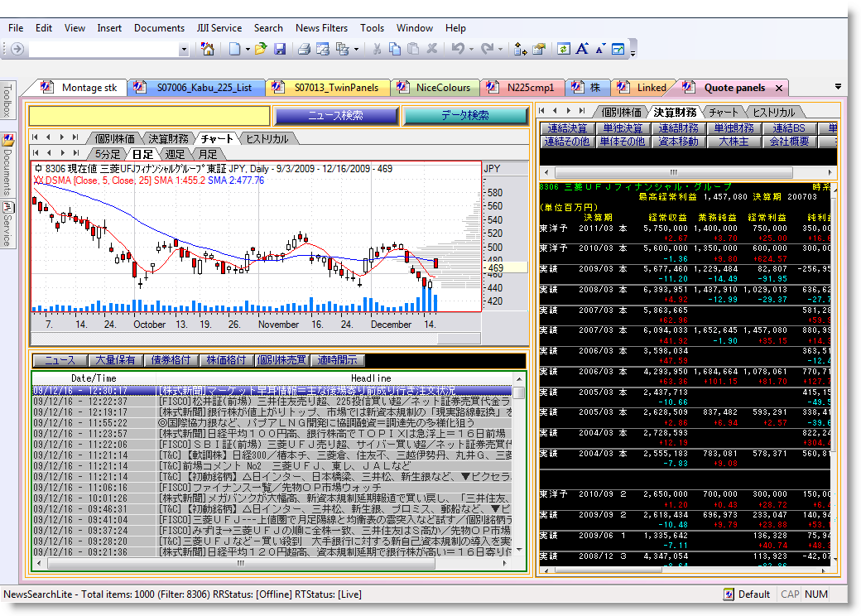Click the データ検索 button
Screen dimensions: 861x616
pyautogui.click(x=464, y=115)
